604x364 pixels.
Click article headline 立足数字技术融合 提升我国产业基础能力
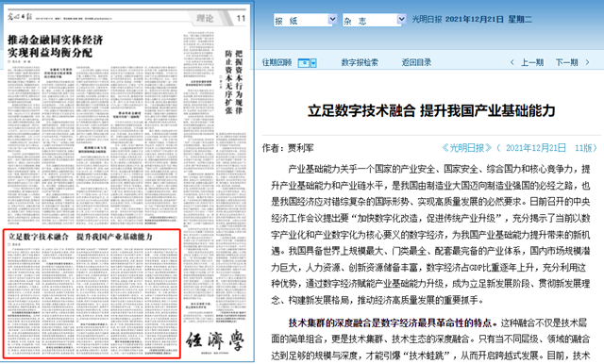coord(431,111)
